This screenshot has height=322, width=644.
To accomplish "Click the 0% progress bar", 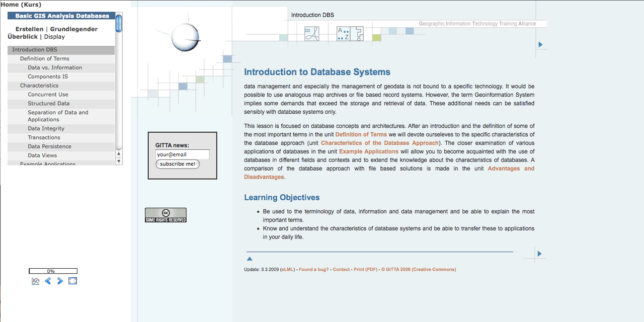I will coord(53,271).
